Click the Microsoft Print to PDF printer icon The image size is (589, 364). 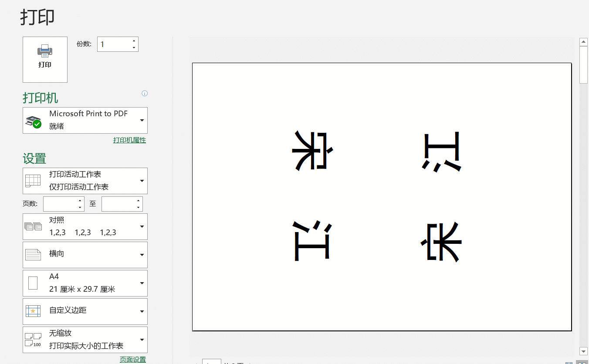tap(33, 121)
